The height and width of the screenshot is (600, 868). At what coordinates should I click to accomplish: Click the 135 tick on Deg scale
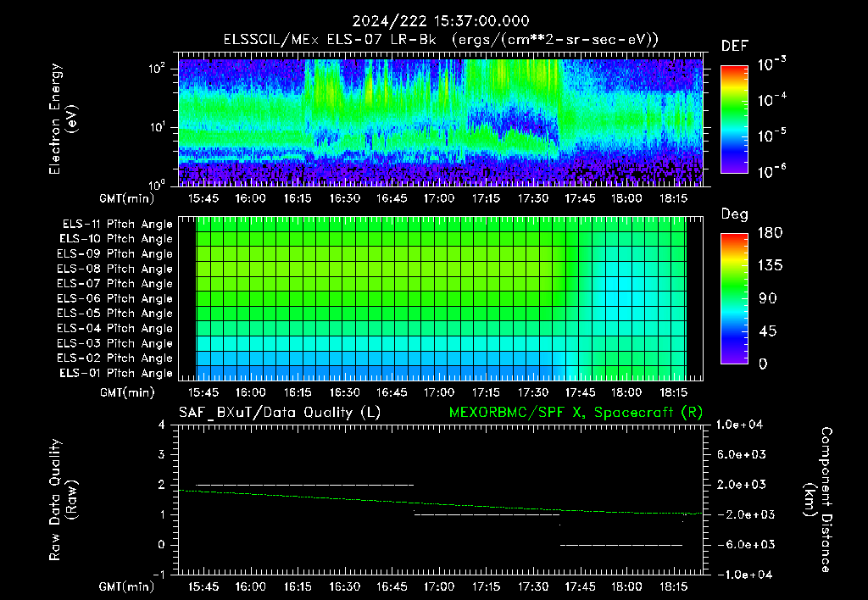pyautogui.click(x=770, y=266)
